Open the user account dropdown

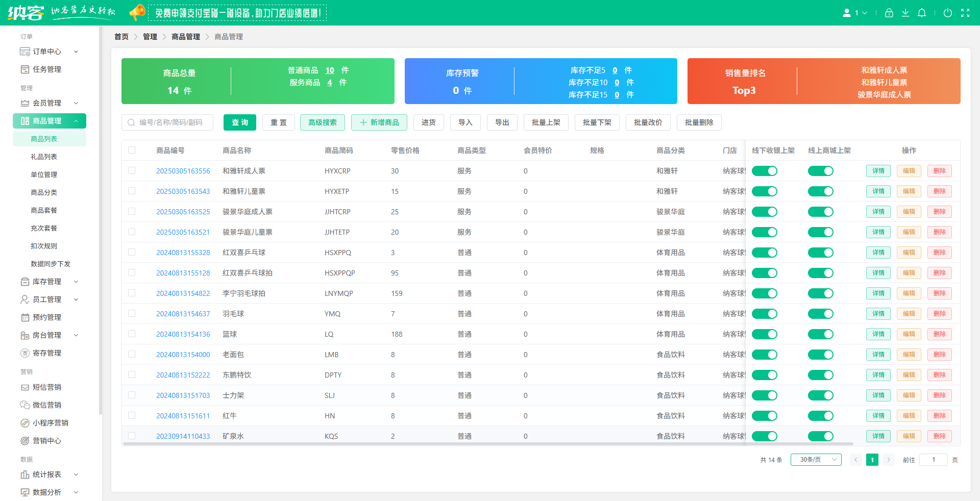point(855,13)
